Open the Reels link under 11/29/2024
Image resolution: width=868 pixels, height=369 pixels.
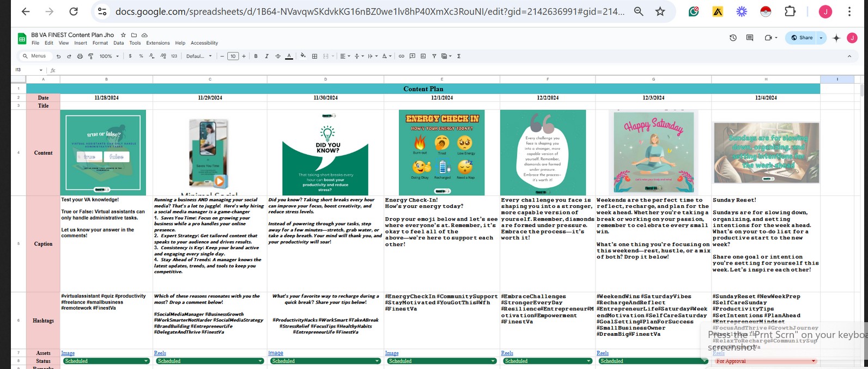160,353
